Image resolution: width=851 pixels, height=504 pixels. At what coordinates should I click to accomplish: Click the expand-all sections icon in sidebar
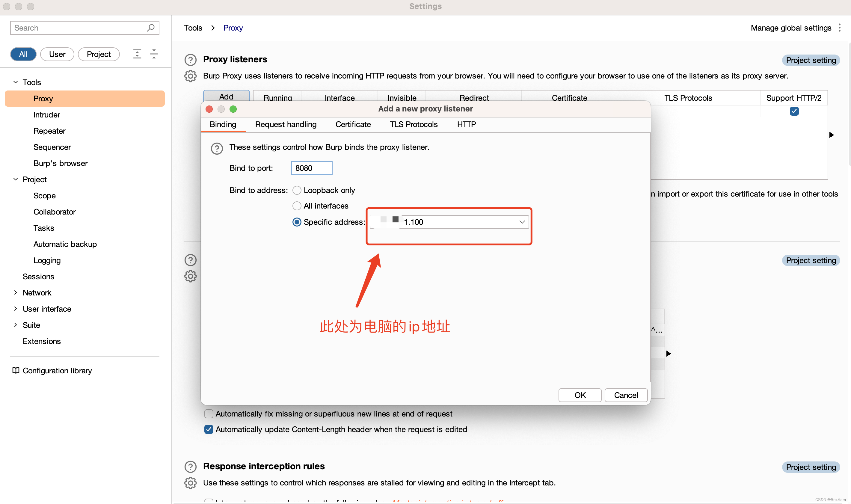click(137, 54)
